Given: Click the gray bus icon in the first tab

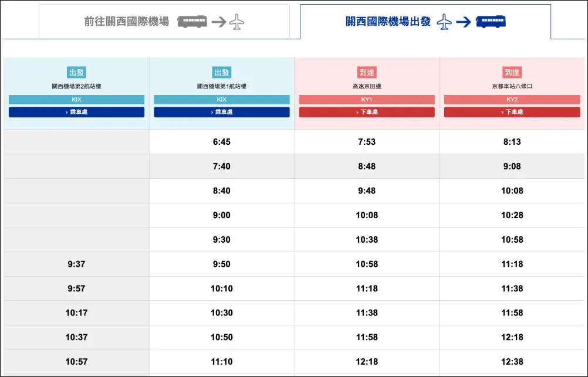Looking at the screenshot, I should (192, 22).
